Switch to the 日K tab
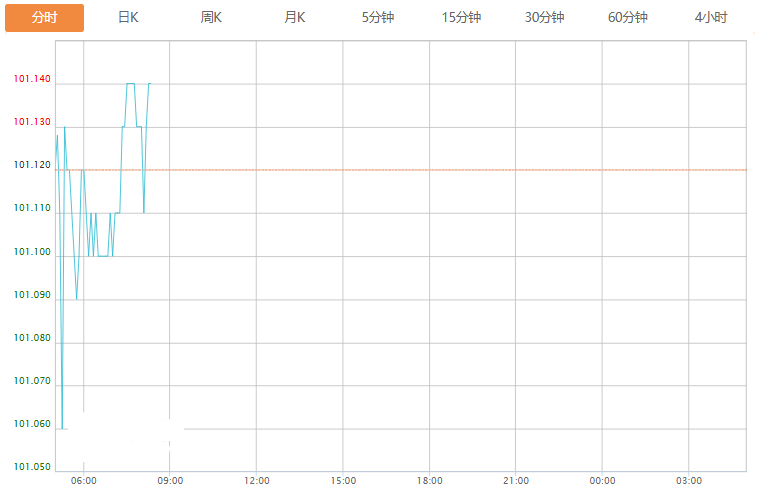Image resolution: width=757 pixels, height=487 pixels. [x=128, y=18]
